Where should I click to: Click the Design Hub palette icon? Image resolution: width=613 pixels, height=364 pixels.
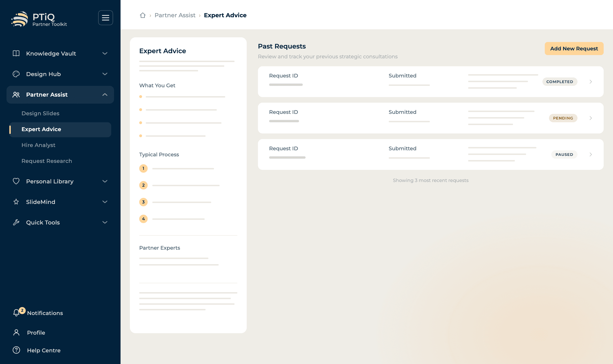[16, 74]
